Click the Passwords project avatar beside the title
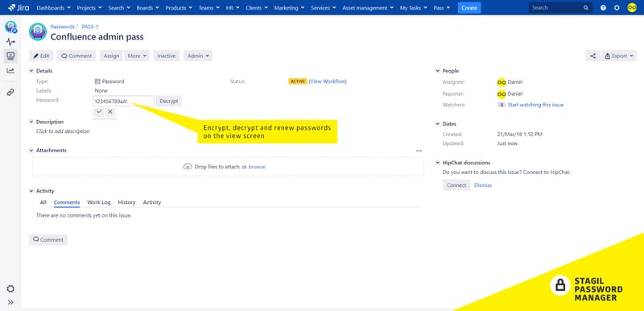The width and height of the screenshot is (644, 311). coord(38,31)
